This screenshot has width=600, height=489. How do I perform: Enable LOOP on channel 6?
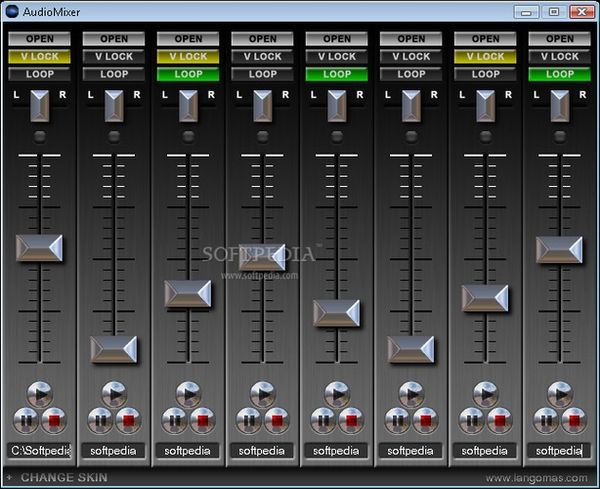(x=411, y=74)
